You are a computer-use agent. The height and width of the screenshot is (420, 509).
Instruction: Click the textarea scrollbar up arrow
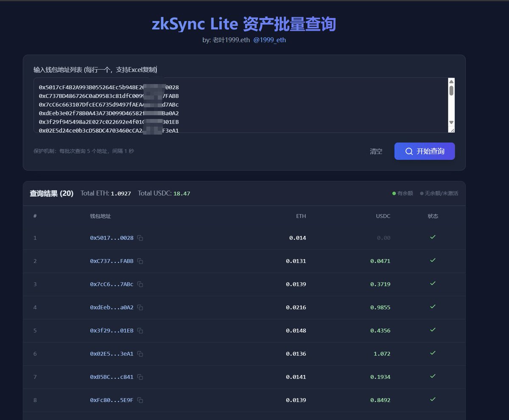pyautogui.click(x=451, y=81)
